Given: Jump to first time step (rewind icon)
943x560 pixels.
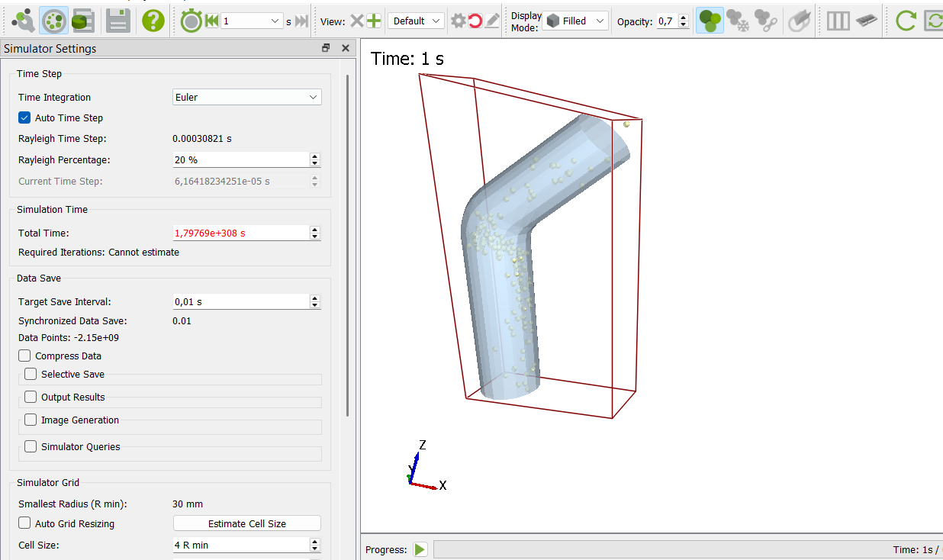Looking at the screenshot, I should [212, 21].
